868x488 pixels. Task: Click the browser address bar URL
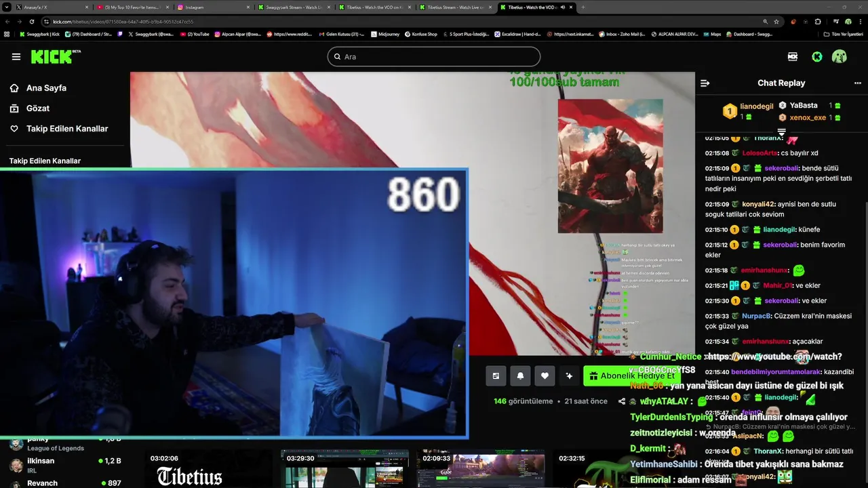point(123,22)
